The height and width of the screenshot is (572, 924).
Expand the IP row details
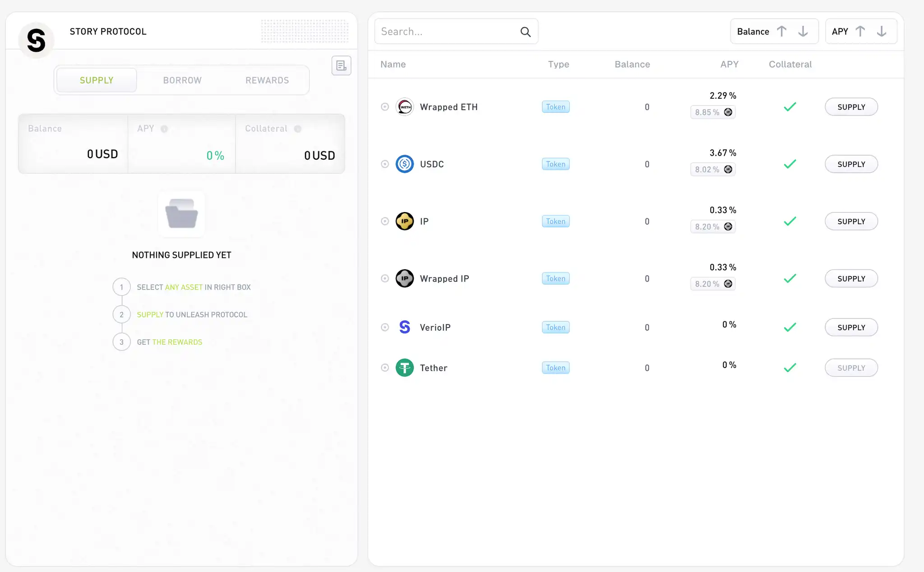[x=385, y=221]
